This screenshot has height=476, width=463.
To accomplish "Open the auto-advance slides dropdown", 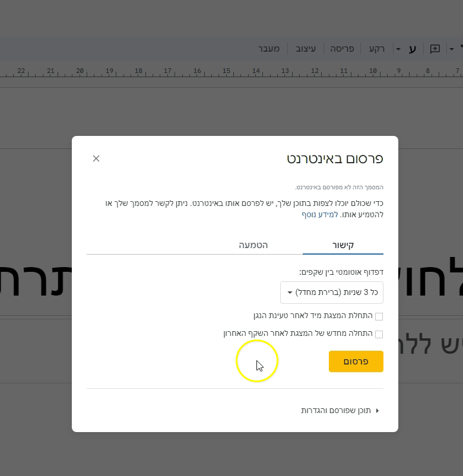I will (332, 293).
